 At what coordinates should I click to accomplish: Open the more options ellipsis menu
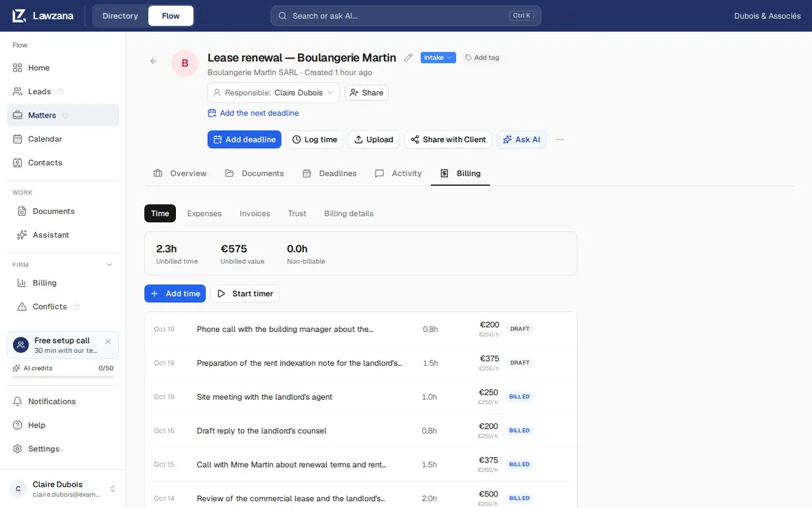(560, 140)
